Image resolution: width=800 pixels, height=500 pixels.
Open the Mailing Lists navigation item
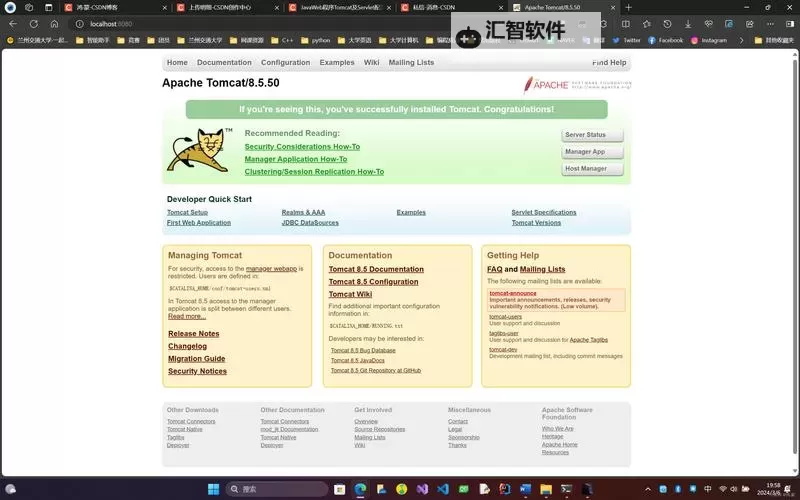[x=411, y=62]
